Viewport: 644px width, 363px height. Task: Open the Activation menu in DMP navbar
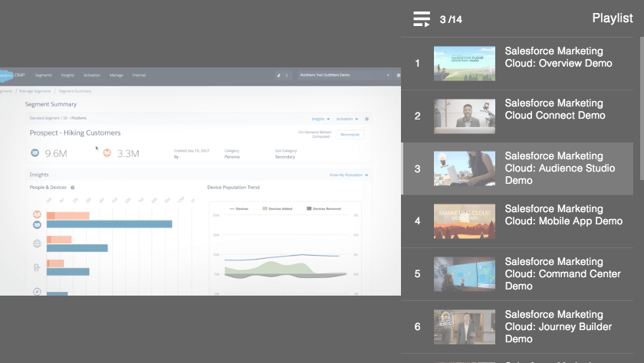[x=91, y=75]
